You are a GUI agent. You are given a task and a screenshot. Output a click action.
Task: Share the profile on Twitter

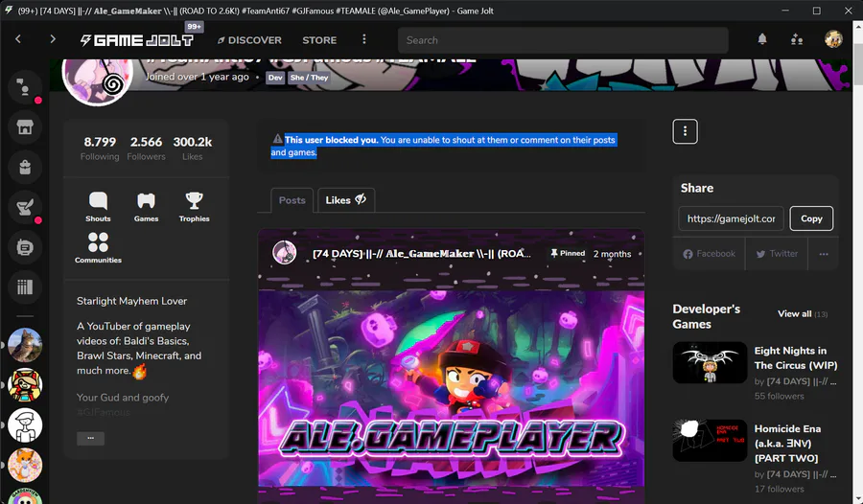[777, 254]
